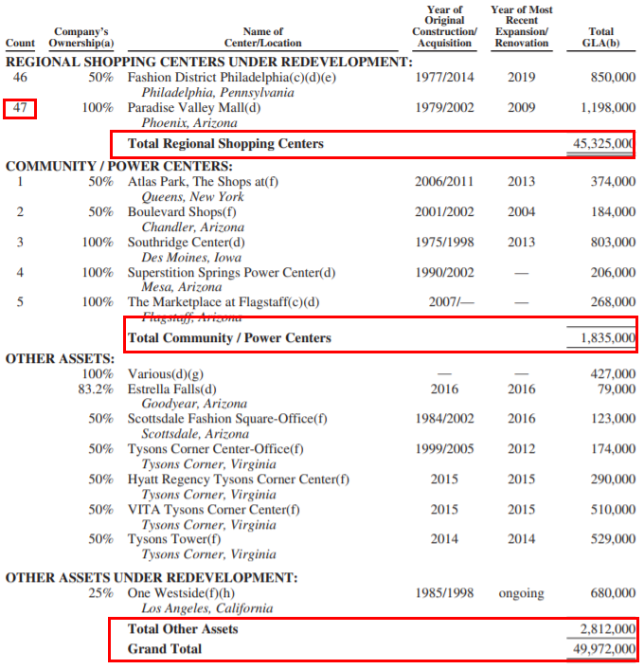
Task: Select 'OTHER ASSETS UNDER REDEVELOPMENT:' heading
Action: [152, 578]
